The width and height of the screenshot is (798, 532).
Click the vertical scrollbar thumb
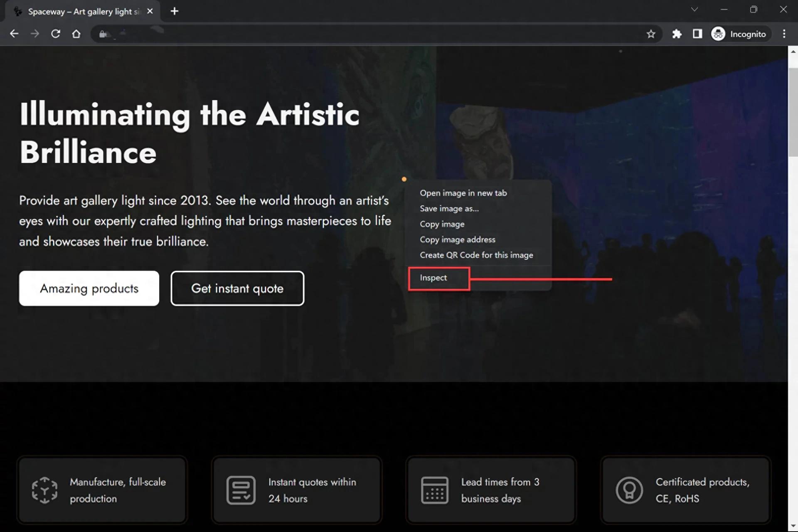[x=793, y=112]
